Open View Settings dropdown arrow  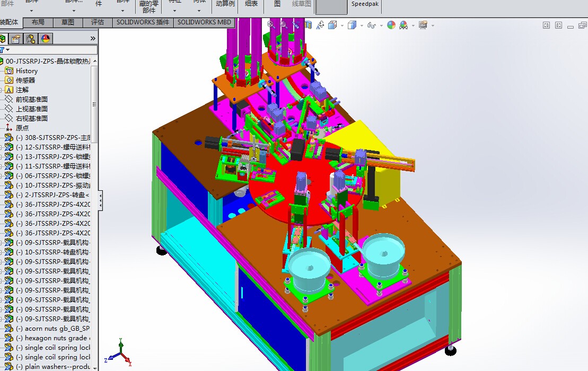pyautogui.click(x=433, y=25)
